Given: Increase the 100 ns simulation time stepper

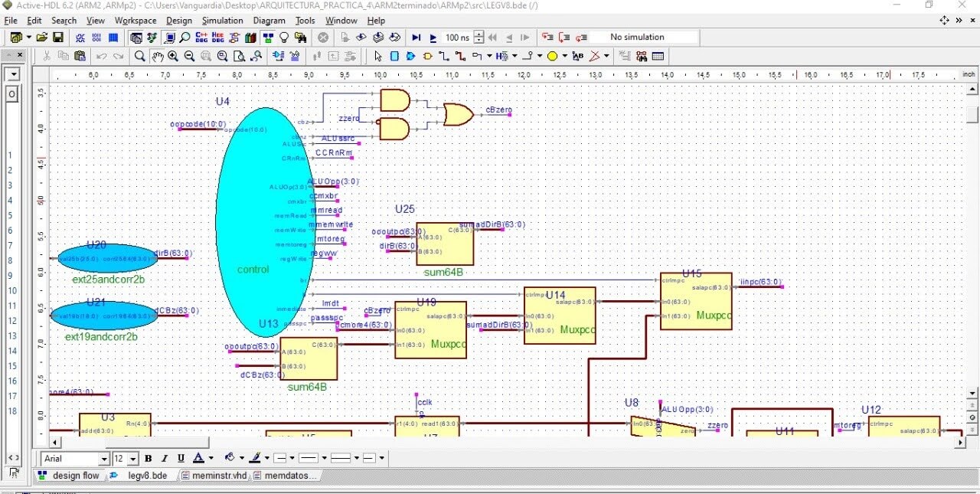Looking at the screenshot, I should point(479,34).
